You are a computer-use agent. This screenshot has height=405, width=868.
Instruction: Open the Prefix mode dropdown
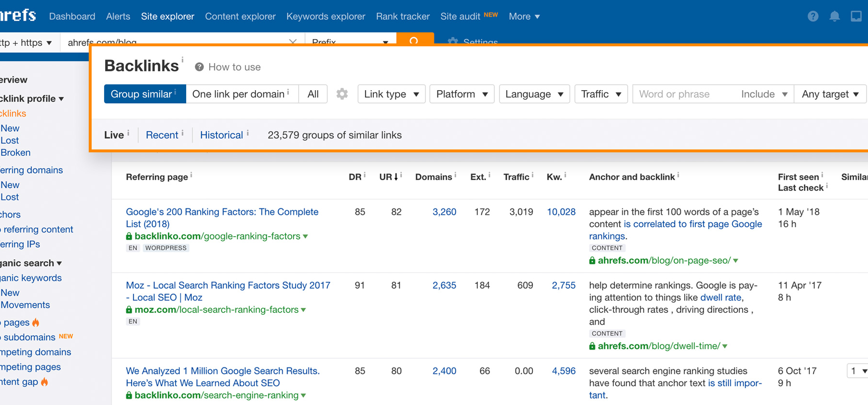[351, 40]
